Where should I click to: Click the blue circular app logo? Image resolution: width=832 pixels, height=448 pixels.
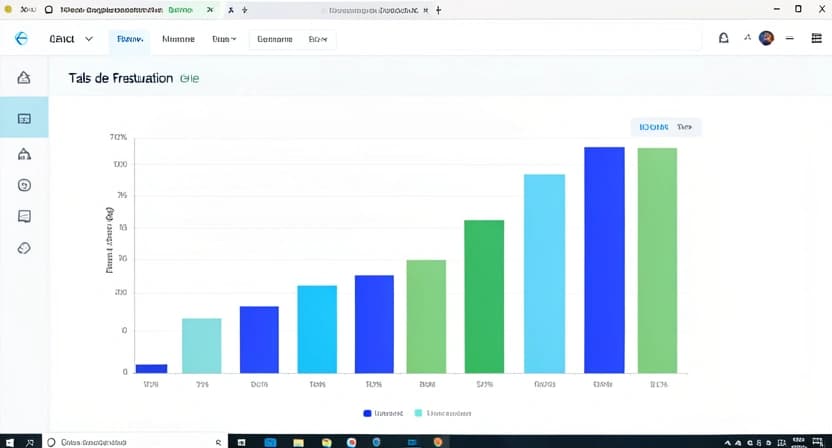click(21, 38)
